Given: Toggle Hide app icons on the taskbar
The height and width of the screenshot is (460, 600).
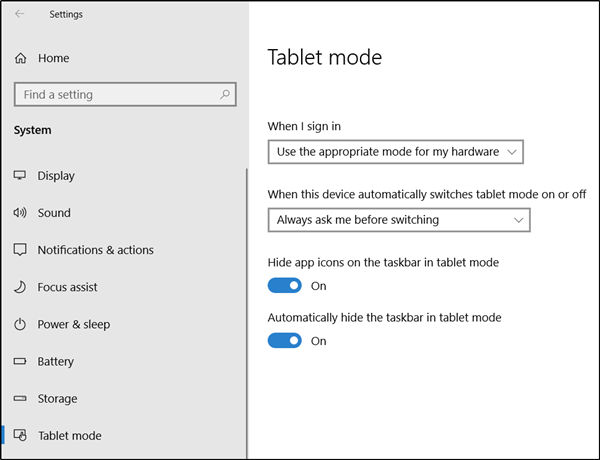Looking at the screenshot, I should click(x=285, y=285).
